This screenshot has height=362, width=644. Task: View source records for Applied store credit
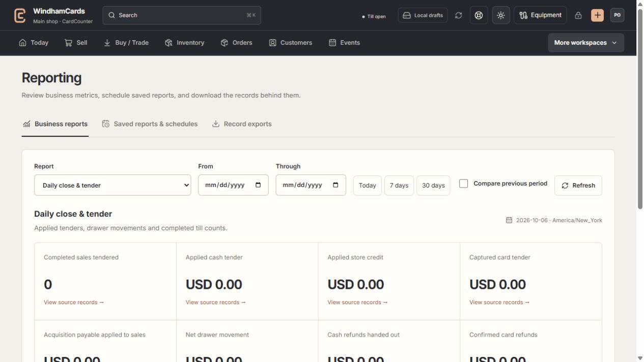click(357, 303)
